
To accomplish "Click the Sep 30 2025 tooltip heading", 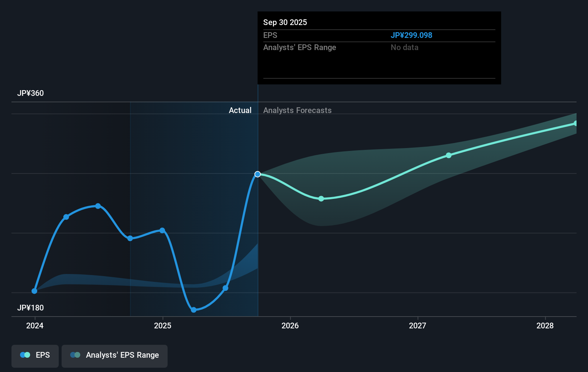I will (285, 22).
